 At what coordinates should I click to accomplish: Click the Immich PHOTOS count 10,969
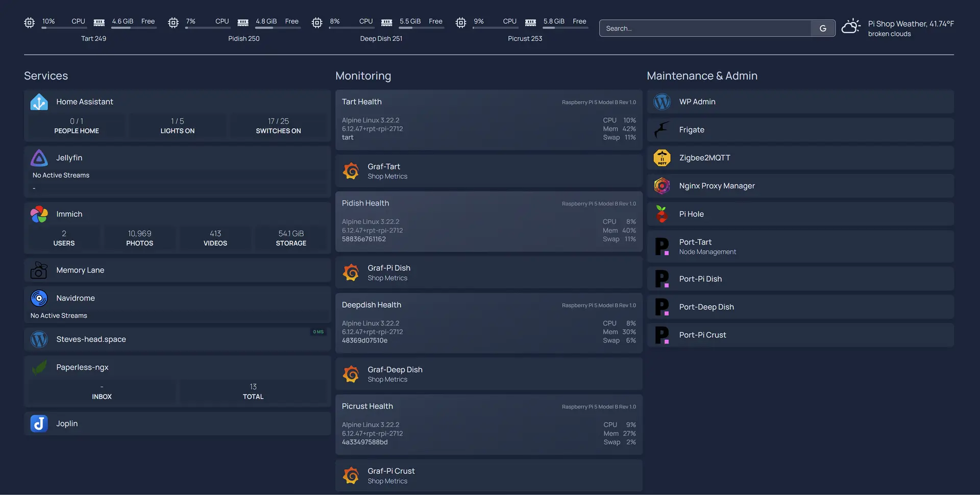pos(139,234)
